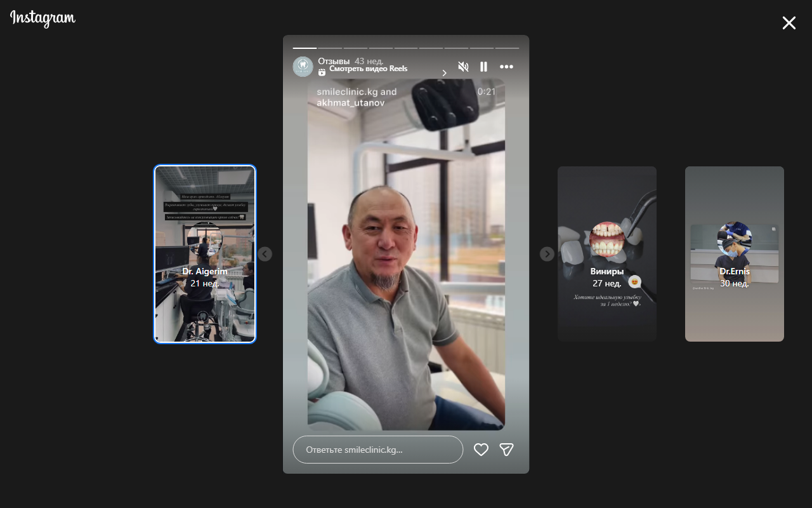Screen dimensions: 812x508
Task: Open the video with Смотреть видео Reels link
Action: coord(368,68)
